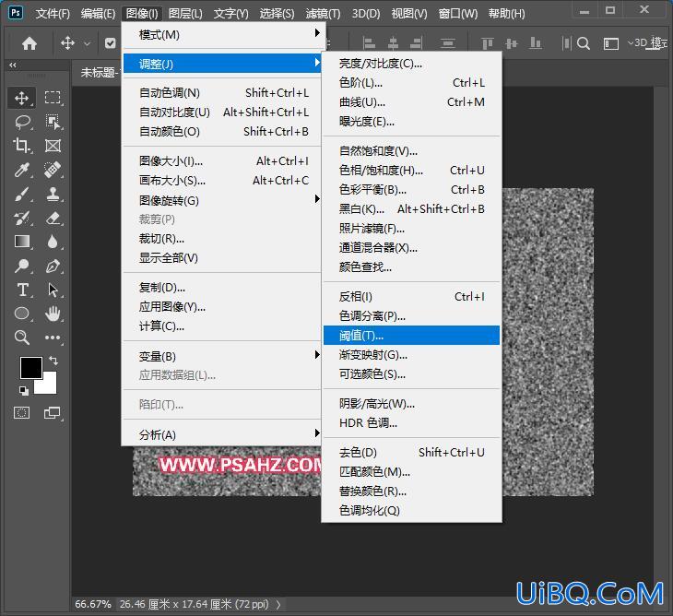
Task: Select the Object Selection tool
Action: coord(53,122)
